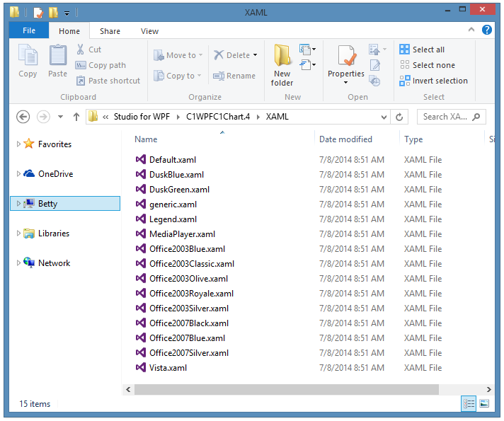Click the Up directory arrow
The image size is (504, 421).
pos(76,117)
